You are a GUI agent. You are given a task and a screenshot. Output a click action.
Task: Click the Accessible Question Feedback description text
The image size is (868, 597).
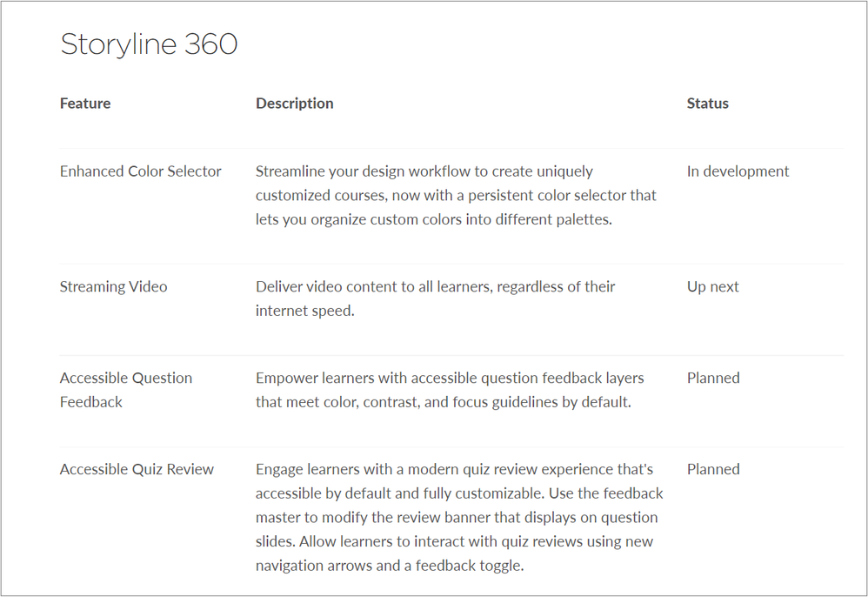tap(450, 390)
